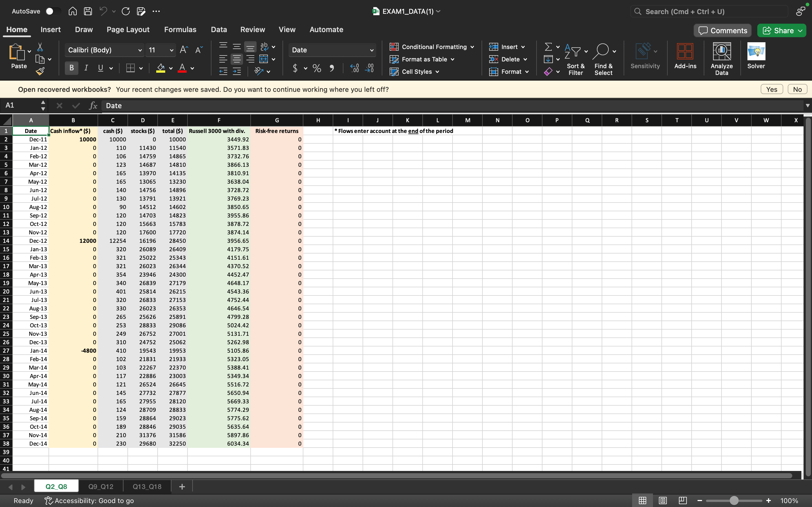Click the AutoSum sigma icon
The width and height of the screenshot is (812, 507).
pos(548,46)
